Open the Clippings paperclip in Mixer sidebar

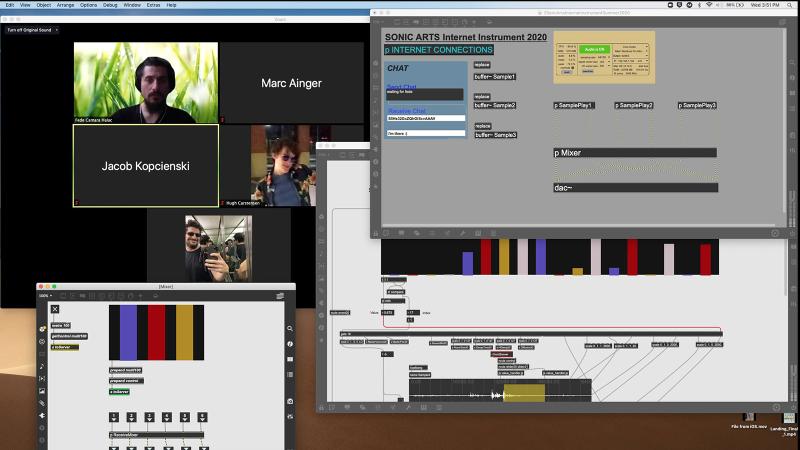click(x=42, y=403)
